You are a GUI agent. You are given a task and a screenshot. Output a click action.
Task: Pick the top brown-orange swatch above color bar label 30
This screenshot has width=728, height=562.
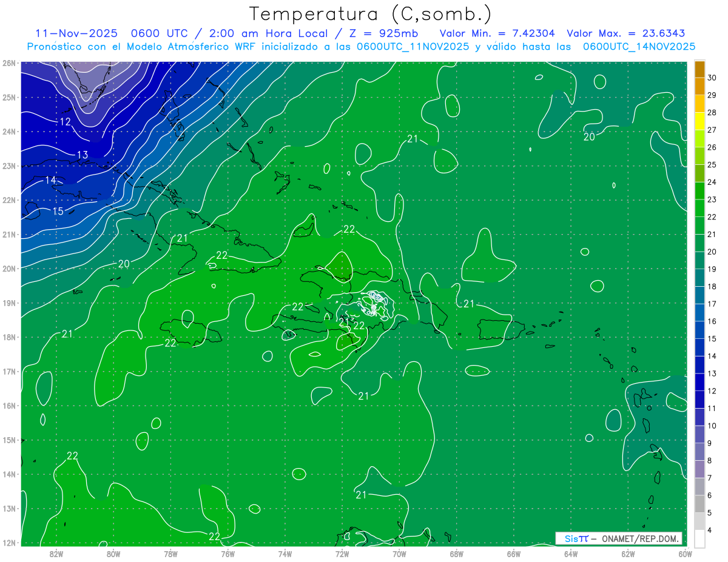click(699, 69)
